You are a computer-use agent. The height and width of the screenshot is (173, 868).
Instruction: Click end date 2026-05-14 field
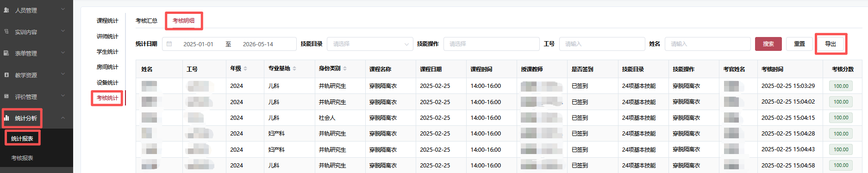coord(258,44)
